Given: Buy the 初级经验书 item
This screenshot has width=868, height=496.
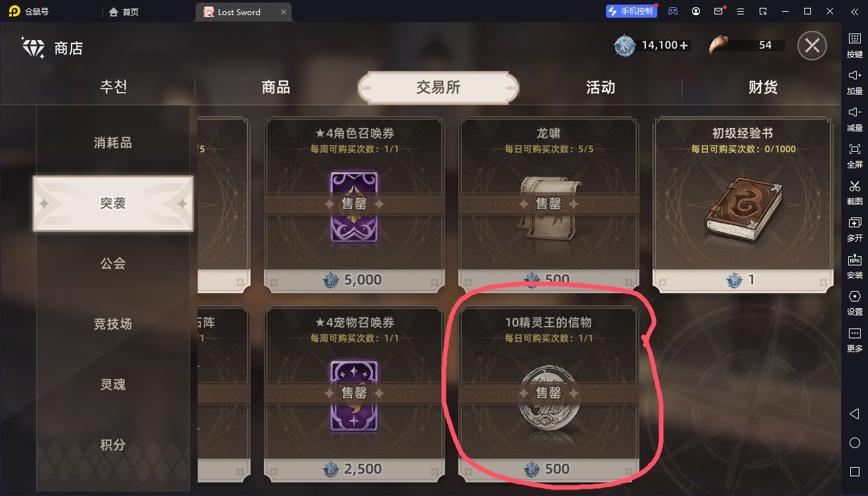Looking at the screenshot, I should point(742,204).
